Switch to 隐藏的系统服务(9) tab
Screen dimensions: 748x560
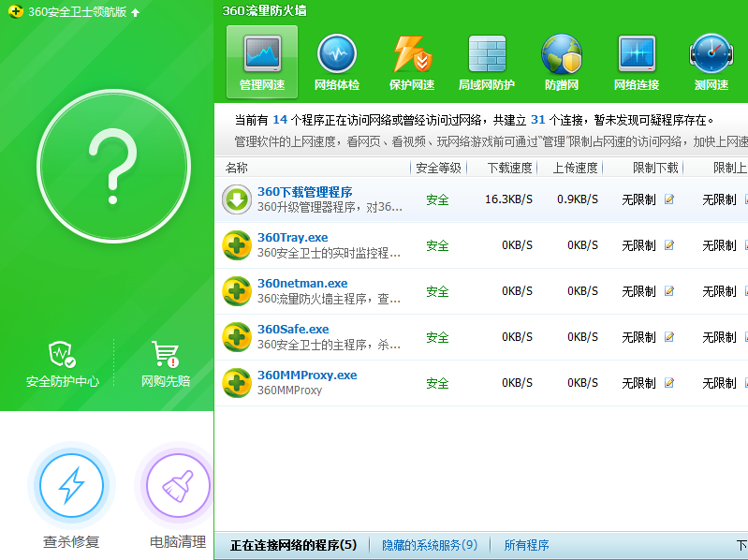(430, 545)
